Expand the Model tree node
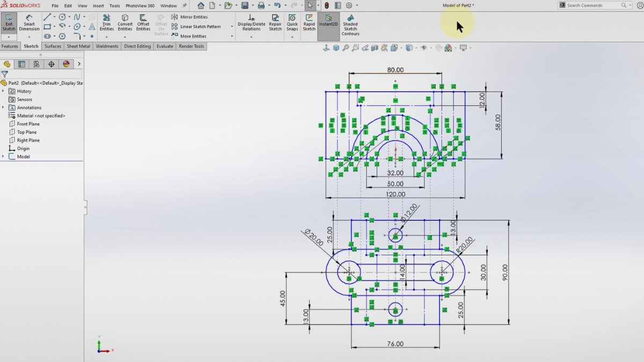644x362 pixels. click(3, 157)
